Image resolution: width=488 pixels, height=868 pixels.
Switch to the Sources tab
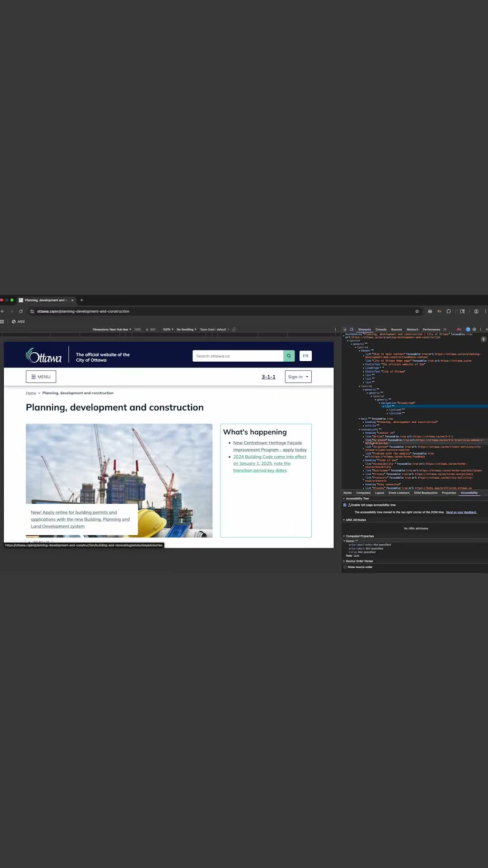(397, 330)
